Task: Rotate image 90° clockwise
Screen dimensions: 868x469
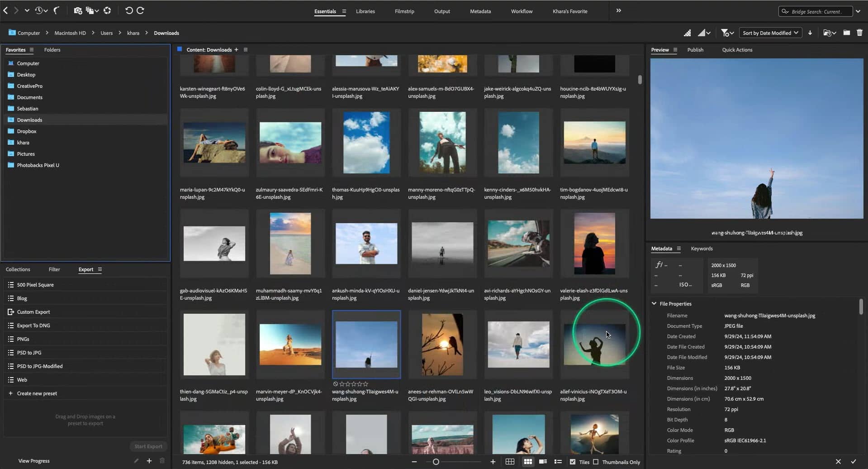Action: click(140, 10)
